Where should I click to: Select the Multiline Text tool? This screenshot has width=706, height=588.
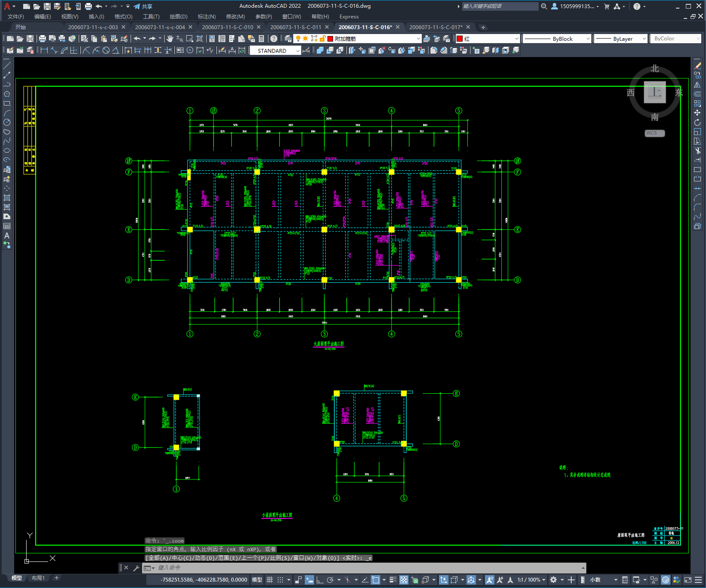point(7,235)
